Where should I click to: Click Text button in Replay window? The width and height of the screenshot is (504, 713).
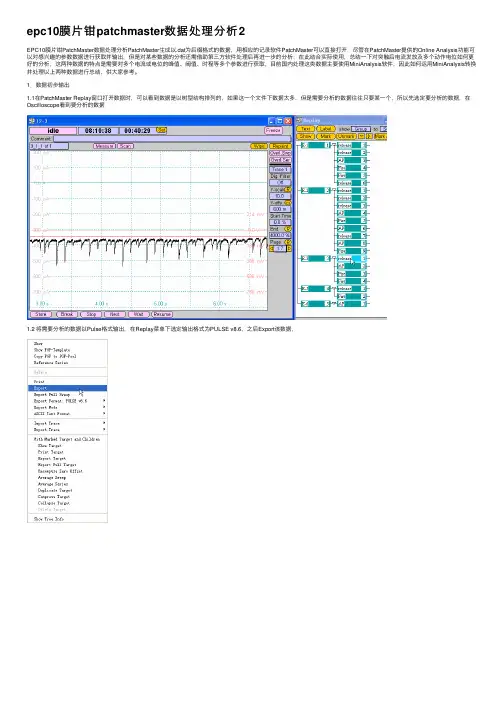306,129
